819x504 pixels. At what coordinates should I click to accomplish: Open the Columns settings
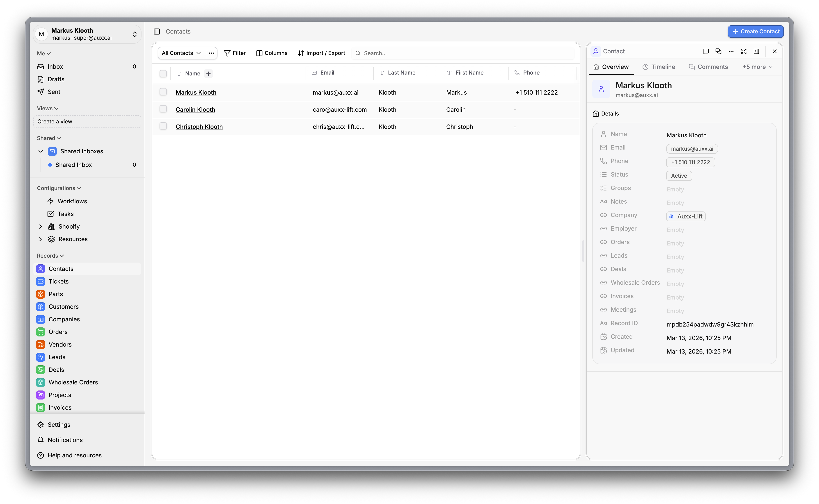(272, 53)
